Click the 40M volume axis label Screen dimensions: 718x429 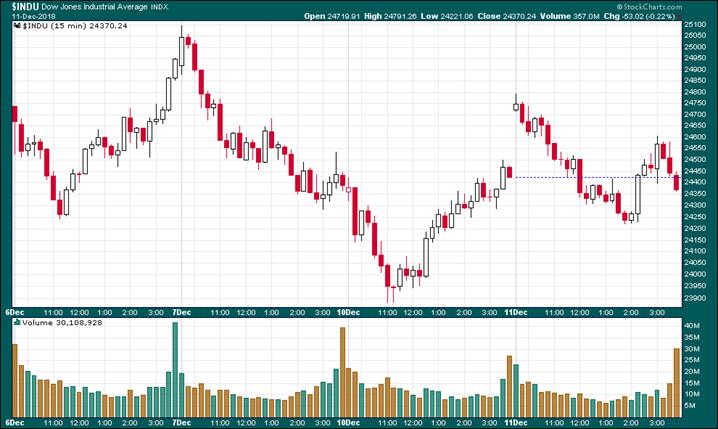[692, 326]
